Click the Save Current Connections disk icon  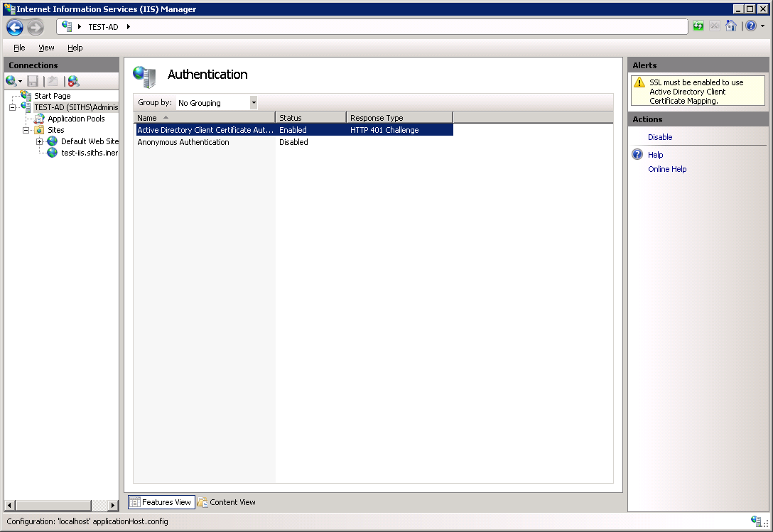33,81
